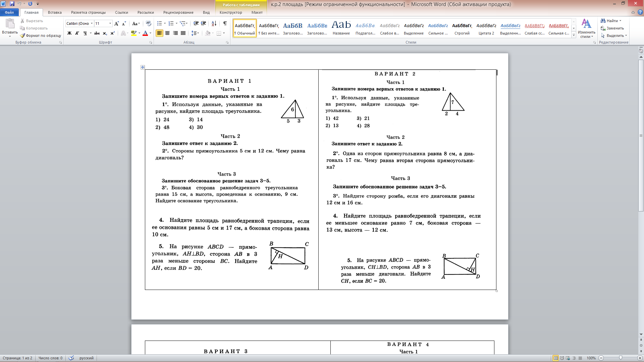Apply subscript formatting (x₂ icon)

[105, 33]
